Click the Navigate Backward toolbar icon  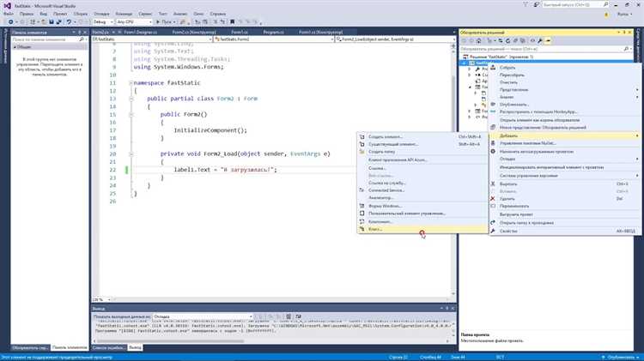pyautogui.click(x=10, y=21)
